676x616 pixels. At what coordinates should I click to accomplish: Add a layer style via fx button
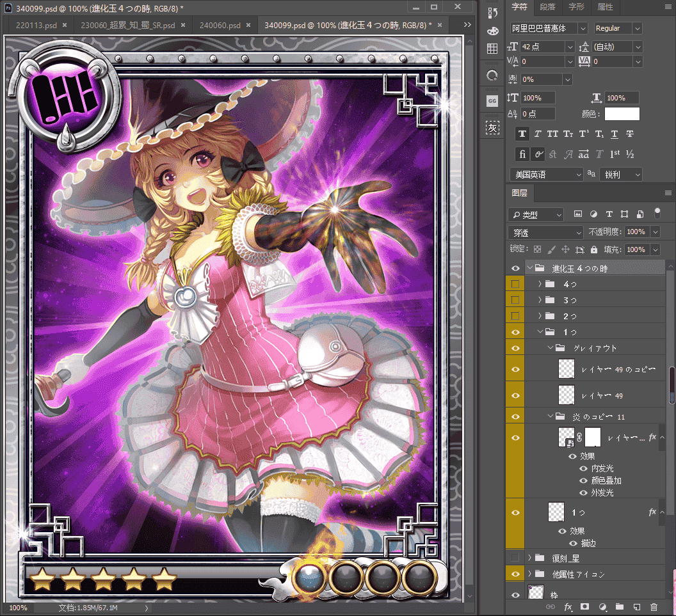(568, 607)
